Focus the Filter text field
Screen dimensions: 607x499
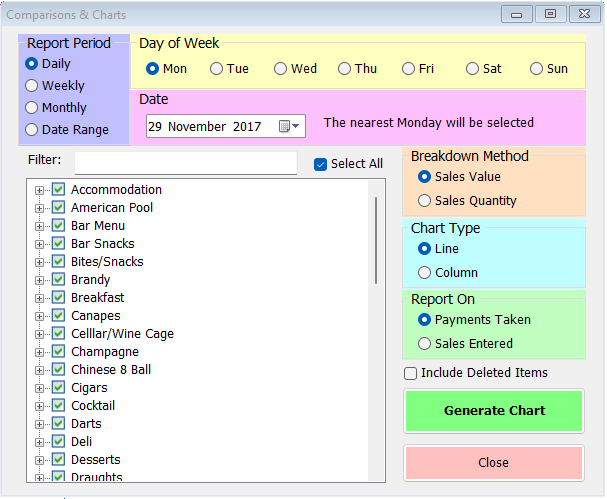pos(186,163)
